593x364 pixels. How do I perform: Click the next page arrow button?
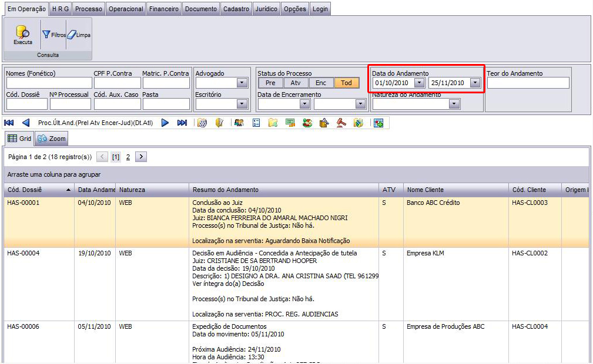141,157
